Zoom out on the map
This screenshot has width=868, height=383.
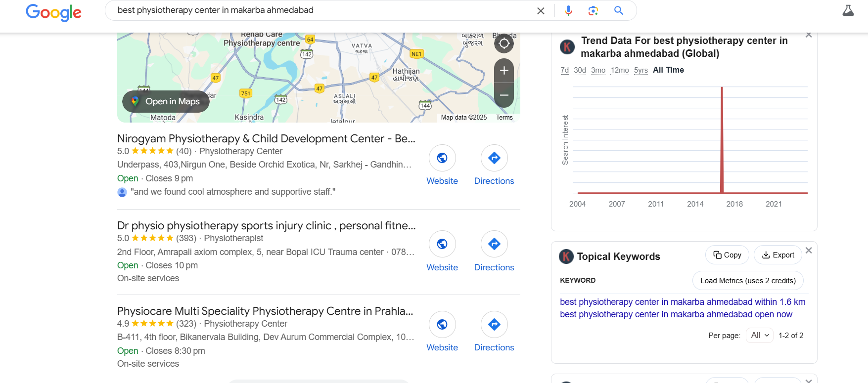(x=504, y=95)
